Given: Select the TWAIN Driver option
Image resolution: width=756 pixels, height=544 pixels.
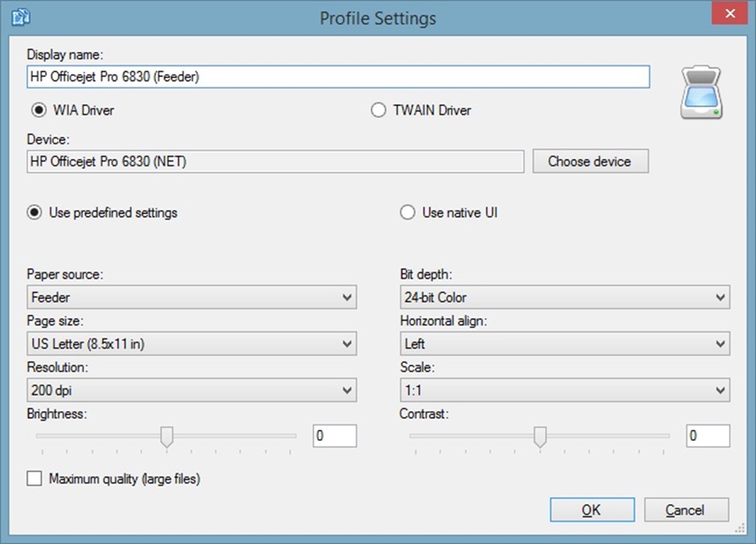Looking at the screenshot, I should coord(379,110).
